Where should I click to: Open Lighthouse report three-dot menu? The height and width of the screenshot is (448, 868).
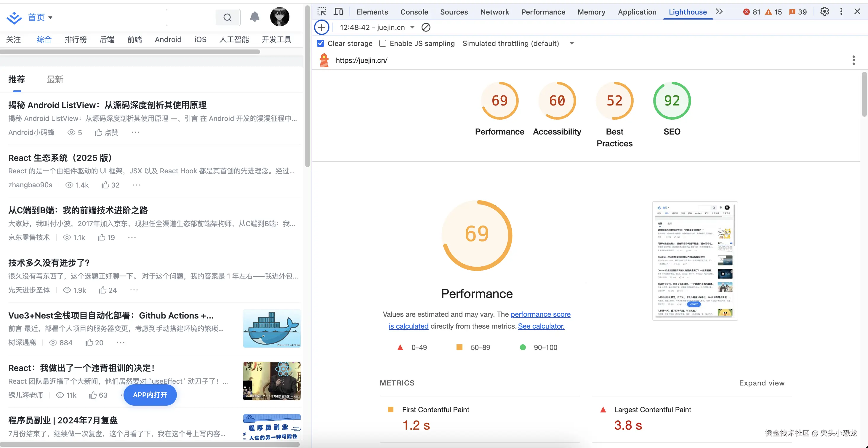click(x=853, y=60)
